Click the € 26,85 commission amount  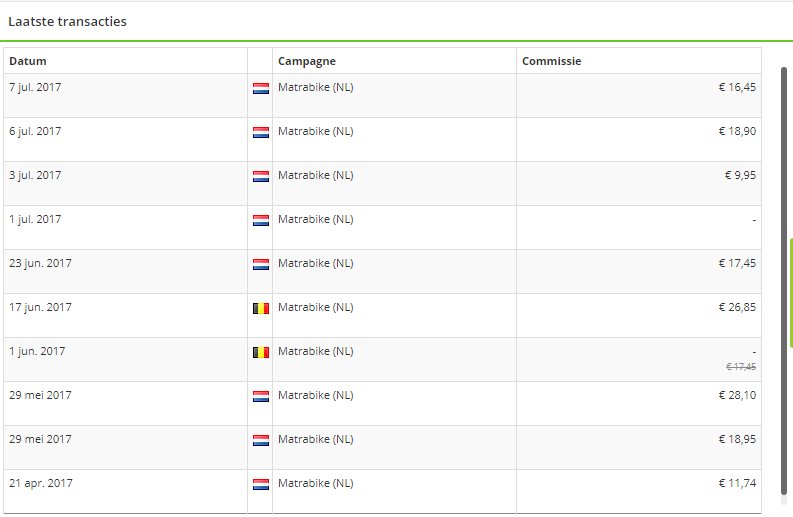737,307
